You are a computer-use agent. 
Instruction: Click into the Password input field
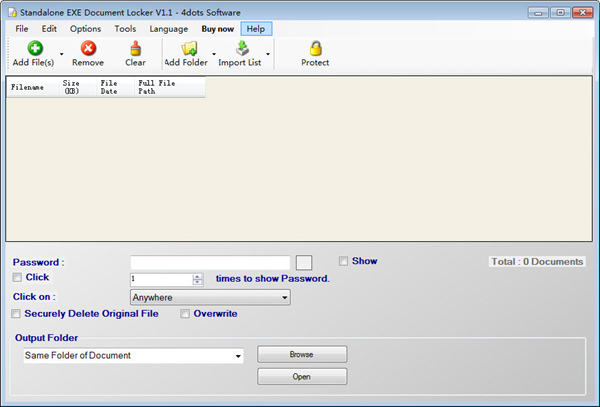pyautogui.click(x=210, y=263)
